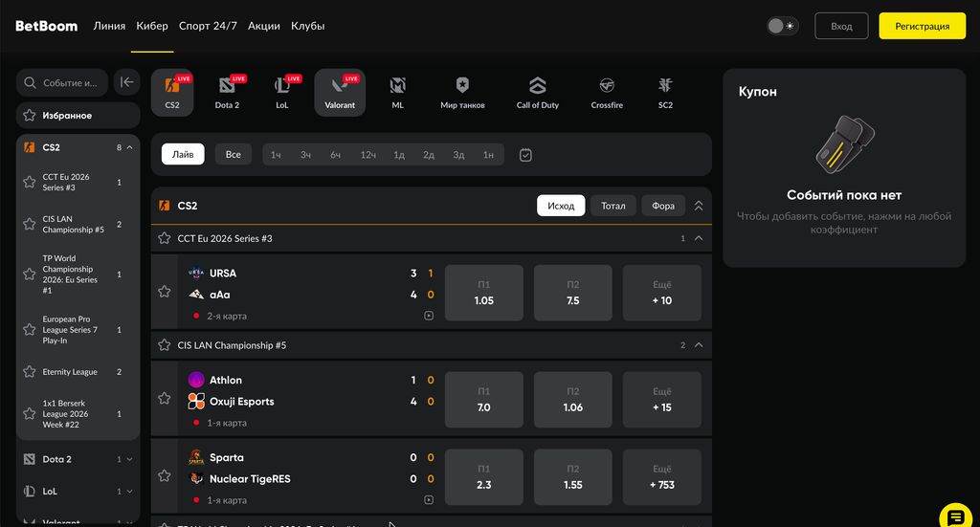
Task: Favorite the URSA vs aAa match star
Action: click(x=165, y=292)
